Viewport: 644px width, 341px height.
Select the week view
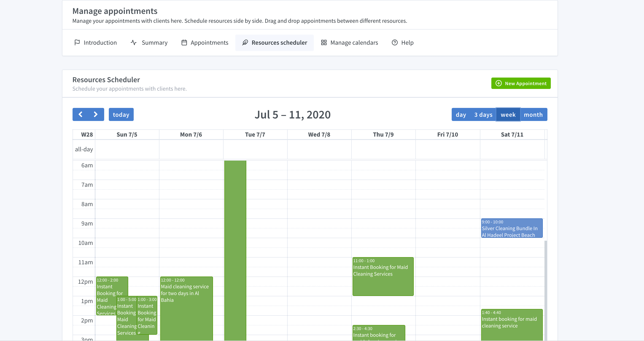[x=508, y=114]
